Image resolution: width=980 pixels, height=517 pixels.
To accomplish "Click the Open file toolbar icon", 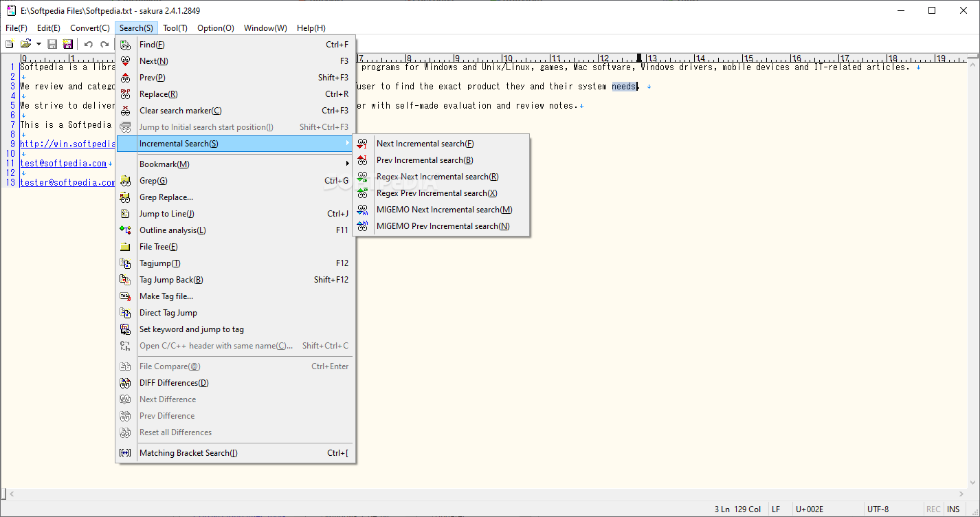I will 26,44.
